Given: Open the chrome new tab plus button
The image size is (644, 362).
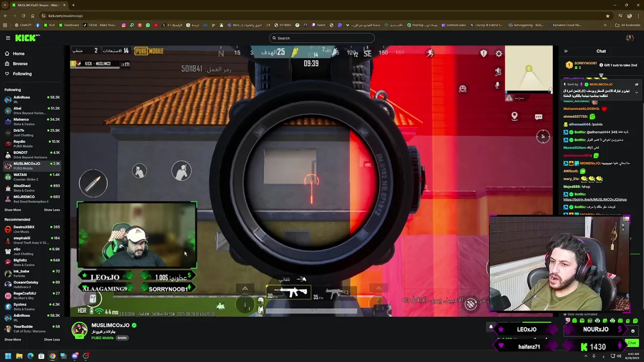Looking at the screenshot, I should [x=73, y=5].
